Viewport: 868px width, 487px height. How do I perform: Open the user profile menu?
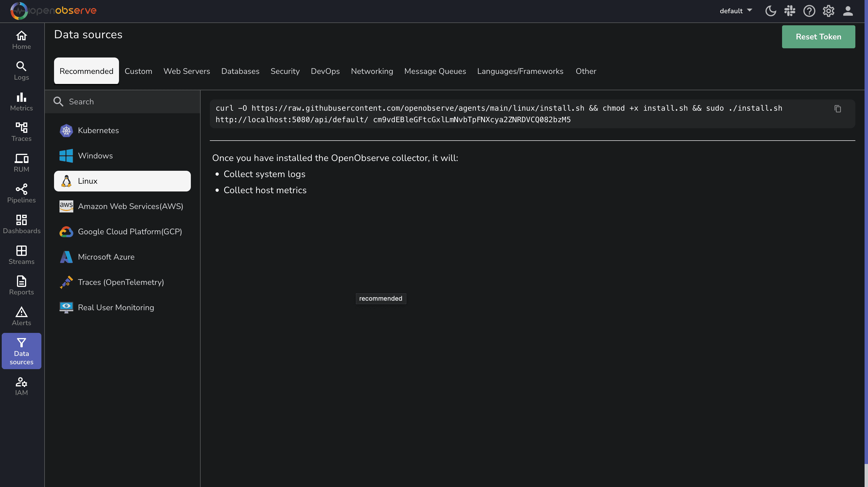848,11
